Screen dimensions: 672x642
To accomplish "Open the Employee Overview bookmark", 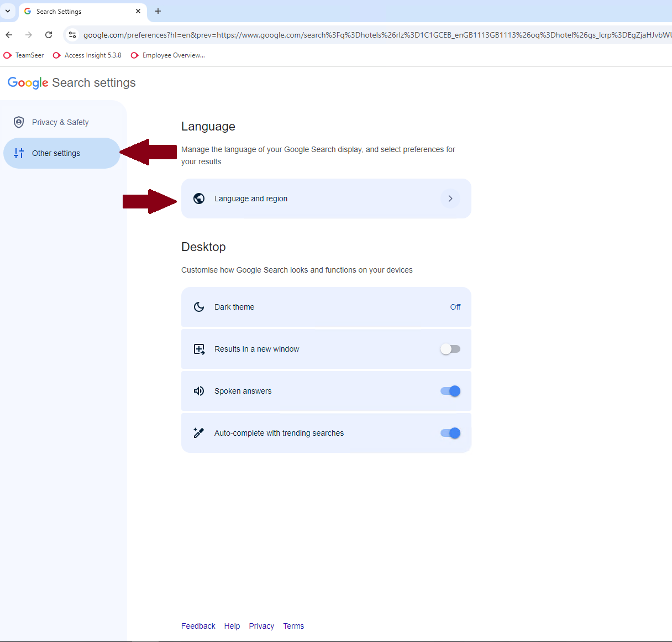I will pos(167,55).
